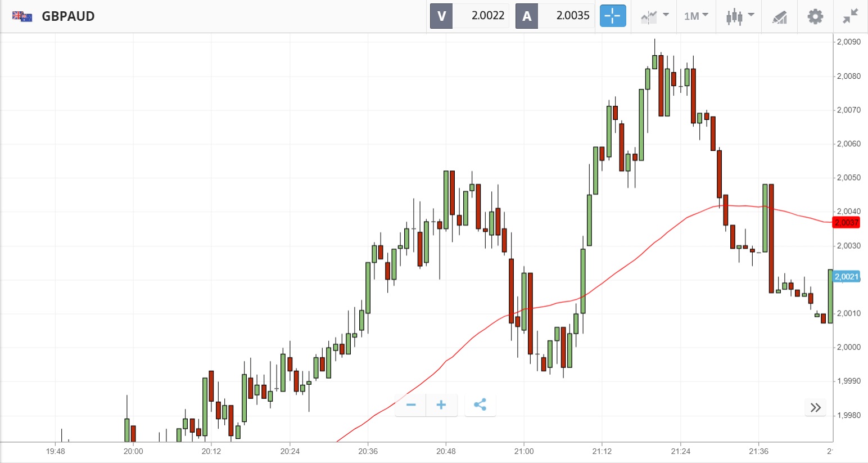The width and height of the screenshot is (868, 463).
Task: Click the 21:00 time axis marker
Action: [x=523, y=451]
